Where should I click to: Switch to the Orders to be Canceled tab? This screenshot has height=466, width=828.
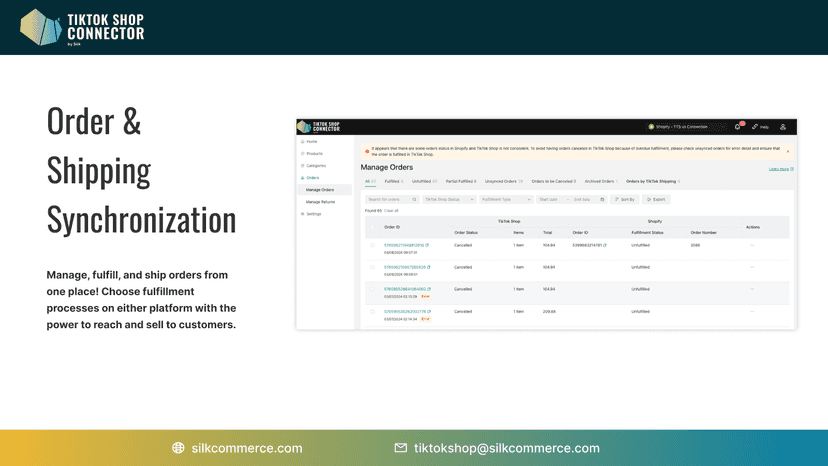(553, 182)
